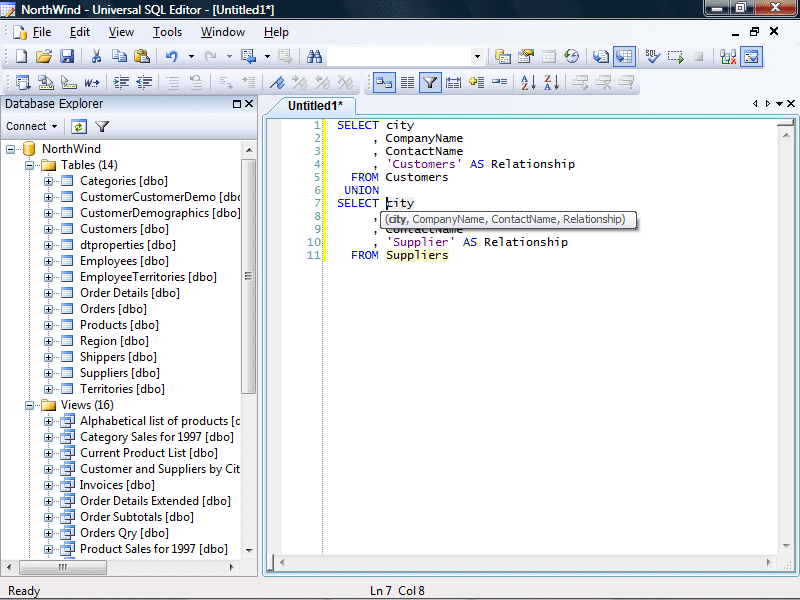
Task: Sort descending with the Z-A icon
Action: (552, 82)
